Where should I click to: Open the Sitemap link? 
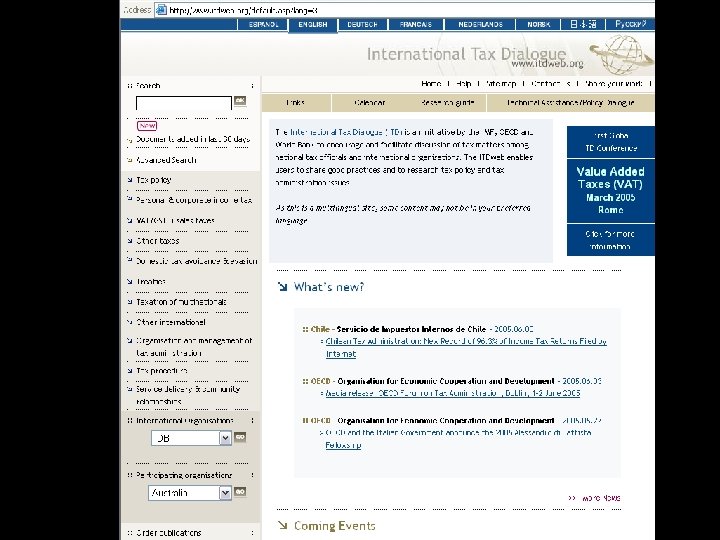click(x=501, y=84)
